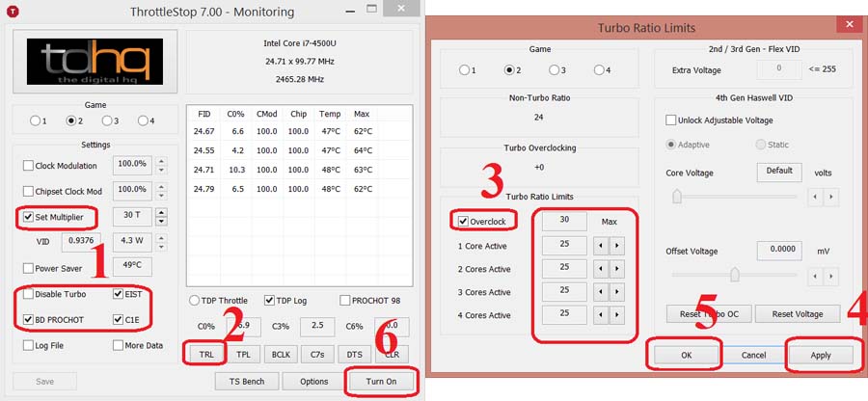Increase 4 Cores Active ratio with right arrow
The width and height of the screenshot is (868, 401).
[x=616, y=316]
